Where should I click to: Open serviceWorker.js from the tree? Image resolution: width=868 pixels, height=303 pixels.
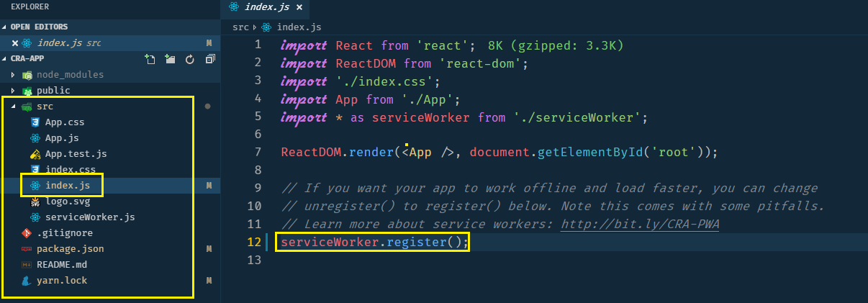[x=90, y=217]
